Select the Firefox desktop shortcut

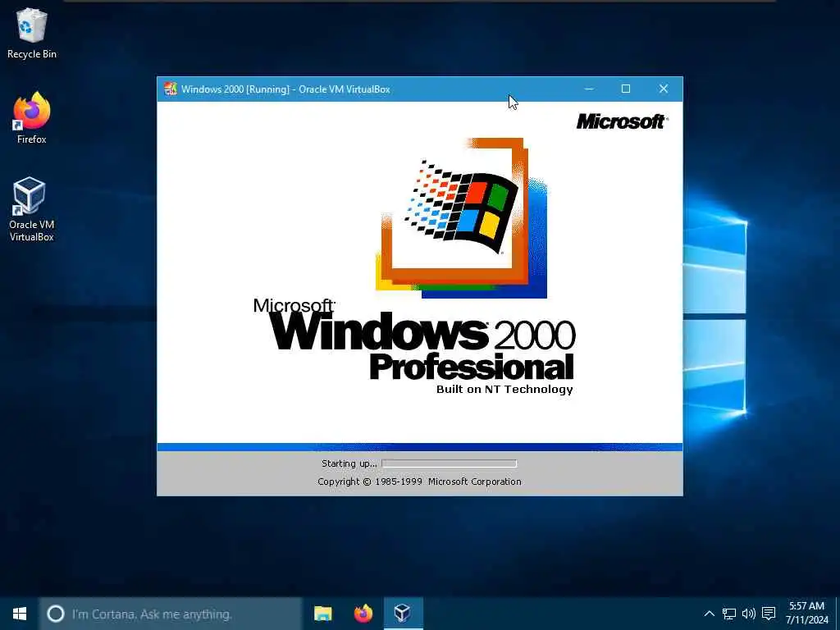coord(32,118)
